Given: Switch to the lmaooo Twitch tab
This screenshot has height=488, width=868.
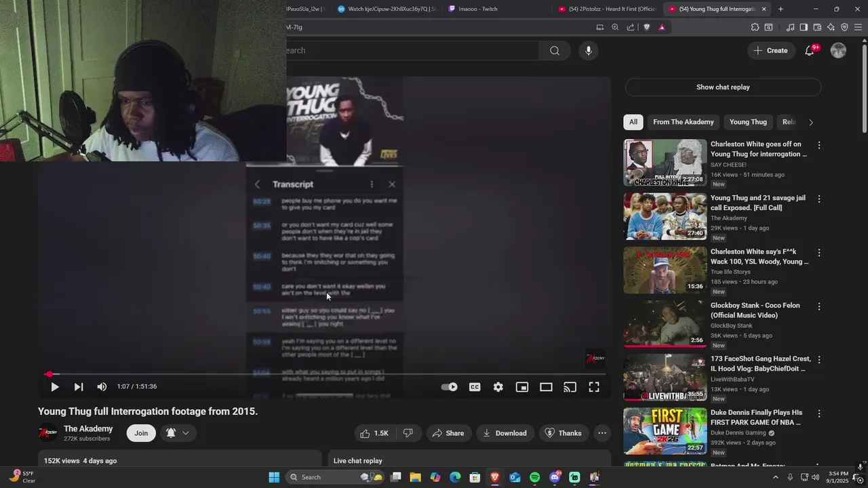Looking at the screenshot, I should pos(478,9).
